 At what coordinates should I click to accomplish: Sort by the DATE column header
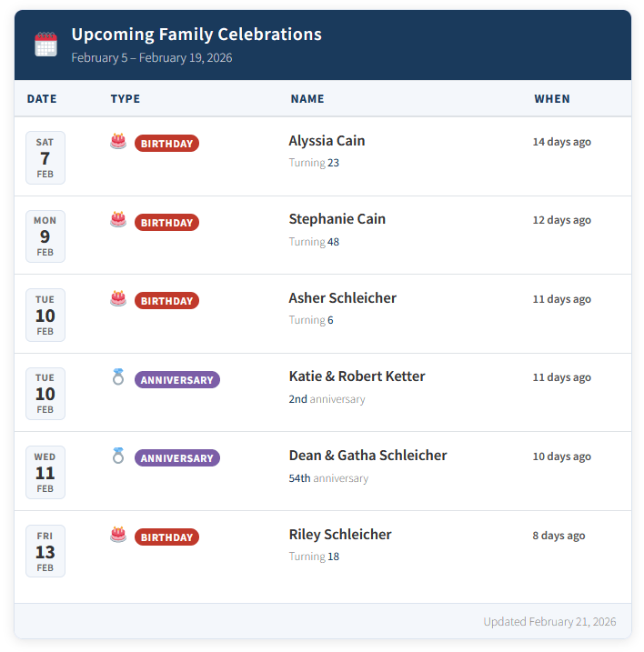42,99
